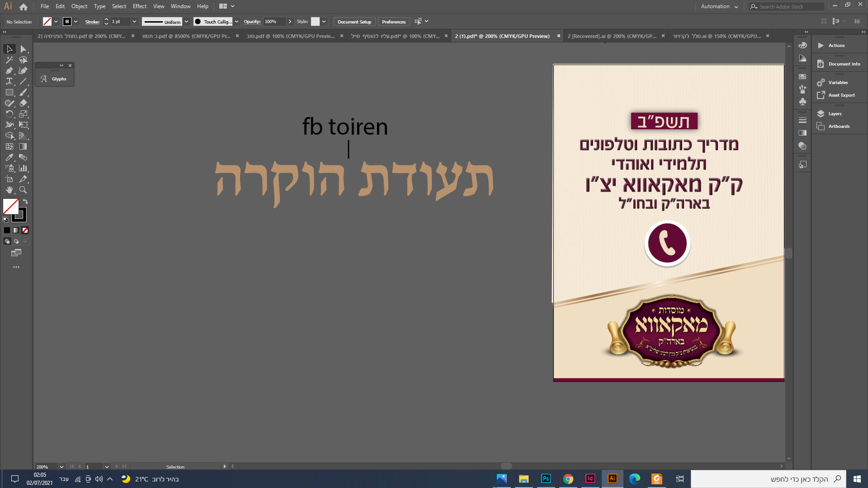Open the Automation workspace switcher
Image resolution: width=868 pixels, height=488 pixels.
point(719,6)
